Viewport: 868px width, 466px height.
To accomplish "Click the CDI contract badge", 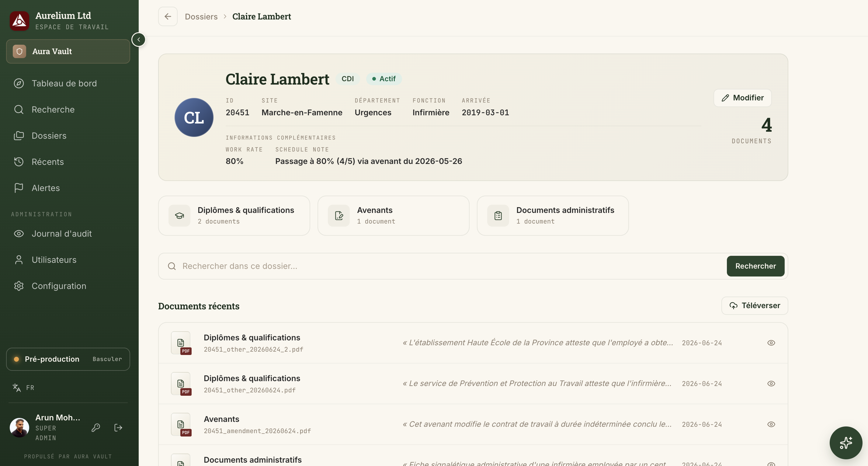I will pyautogui.click(x=347, y=78).
